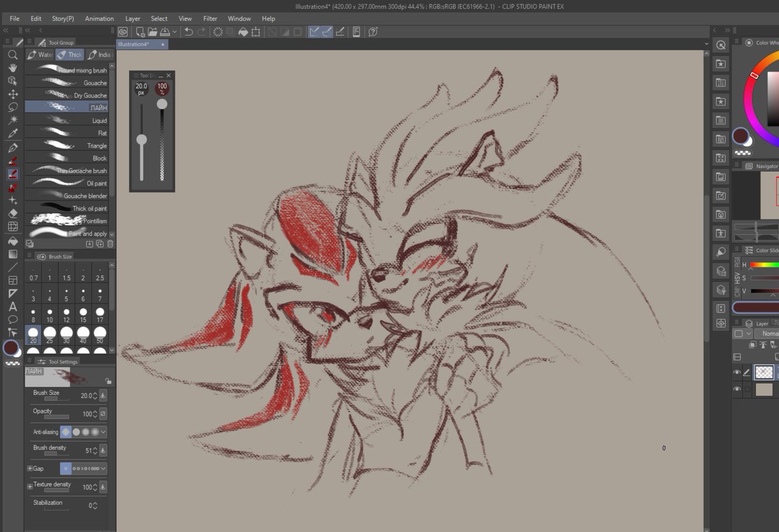Open the layer blending mode Normal dropdown
779x532 pixels.
(x=766, y=333)
